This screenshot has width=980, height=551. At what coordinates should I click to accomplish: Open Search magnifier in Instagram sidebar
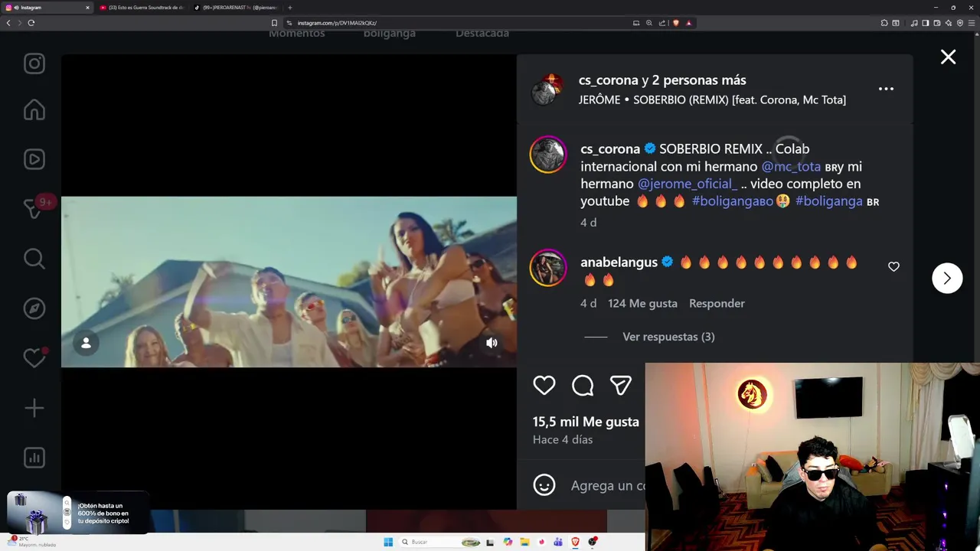(34, 259)
